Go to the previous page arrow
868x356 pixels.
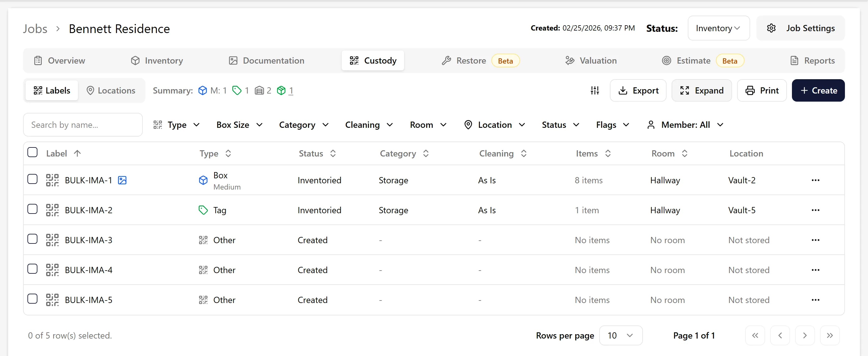(780, 335)
